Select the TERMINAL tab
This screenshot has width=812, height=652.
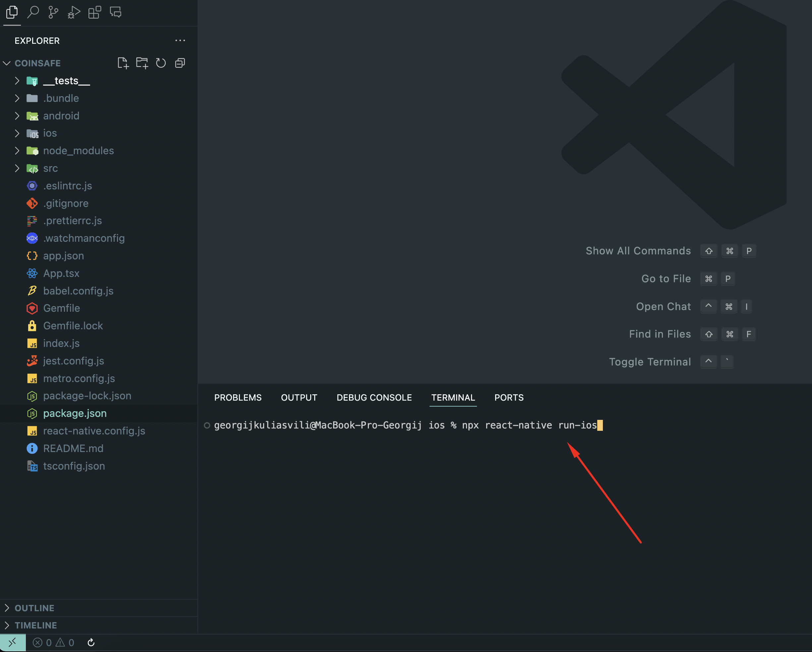click(x=453, y=398)
